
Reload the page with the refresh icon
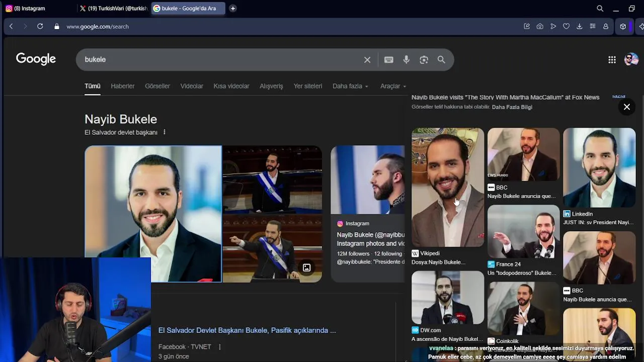tap(40, 26)
